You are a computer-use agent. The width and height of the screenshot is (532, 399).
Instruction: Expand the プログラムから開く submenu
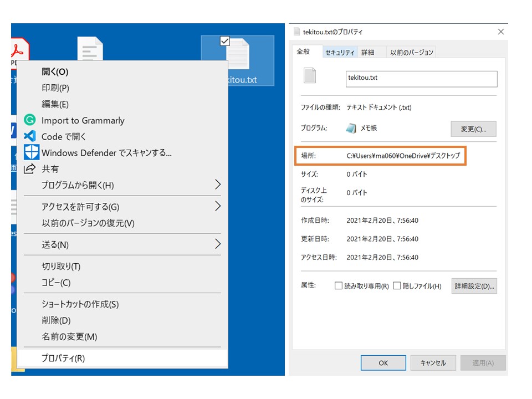pos(218,185)
